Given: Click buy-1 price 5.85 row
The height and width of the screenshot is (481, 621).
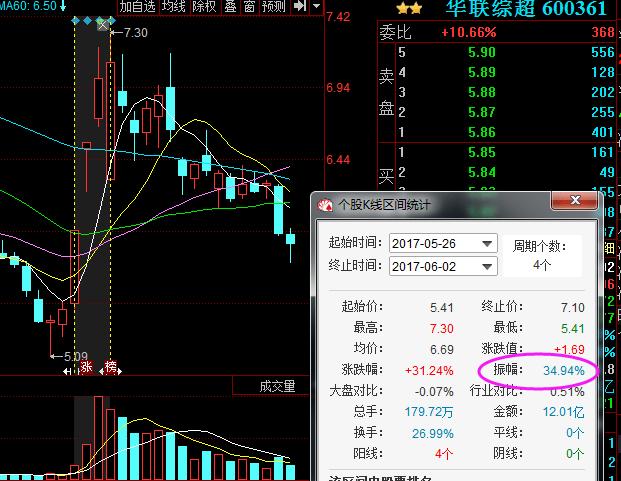Looking at the screenshot, I should point(505,152).
